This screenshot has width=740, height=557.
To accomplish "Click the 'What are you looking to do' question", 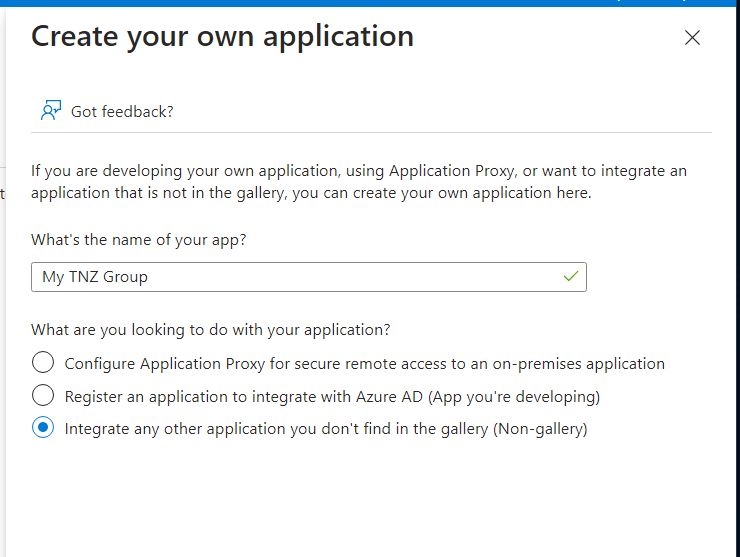I will point(210,329).
